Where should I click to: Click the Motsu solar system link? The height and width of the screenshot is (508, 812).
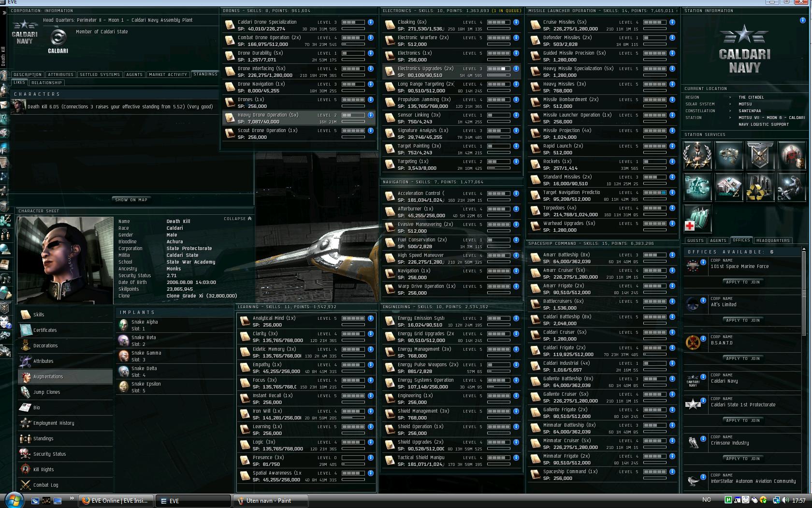pos(745,104)
